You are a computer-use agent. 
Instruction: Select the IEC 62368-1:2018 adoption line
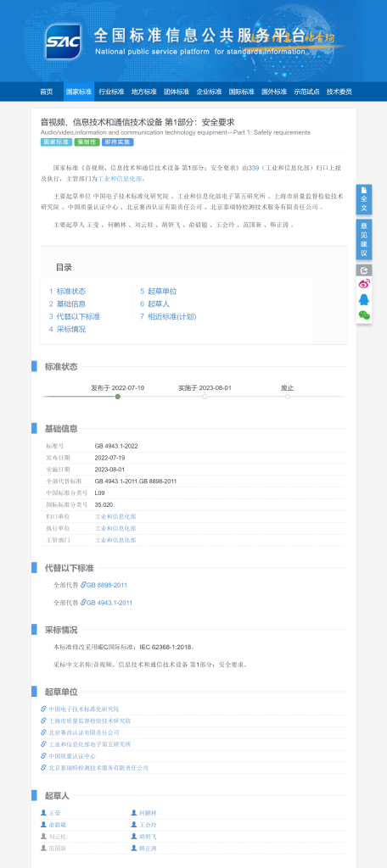coord(123,647)
